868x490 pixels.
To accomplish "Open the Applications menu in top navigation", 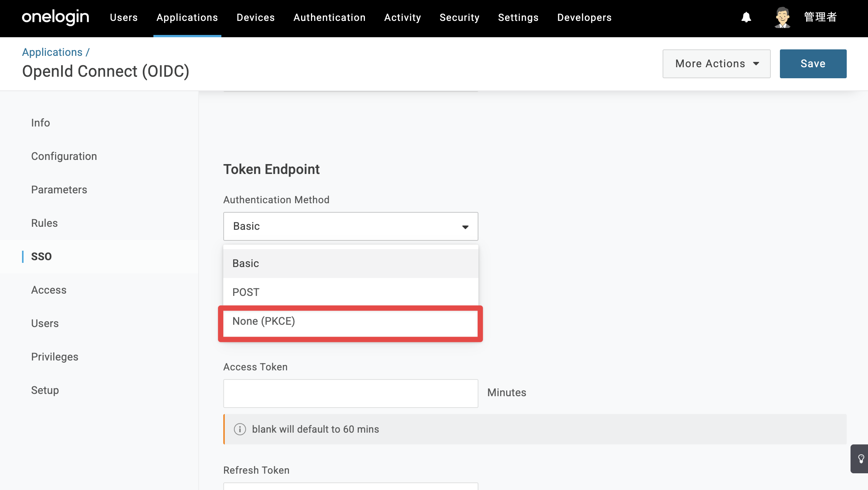I will point(187,17).
